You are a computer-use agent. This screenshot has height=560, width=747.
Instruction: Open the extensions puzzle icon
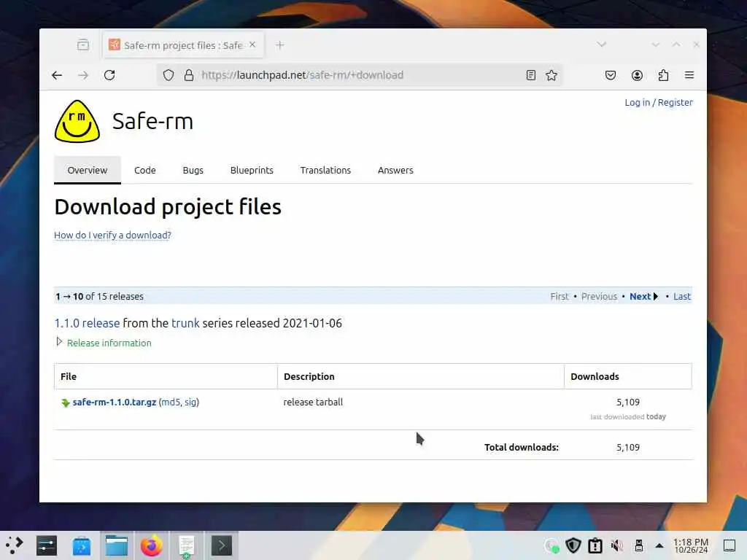point(663,75)
